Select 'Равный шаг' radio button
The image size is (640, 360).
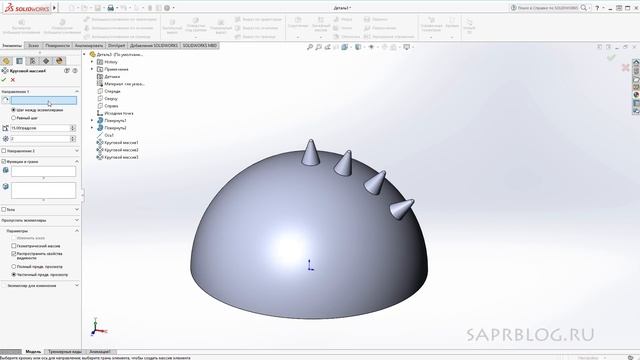click(13, 118)
